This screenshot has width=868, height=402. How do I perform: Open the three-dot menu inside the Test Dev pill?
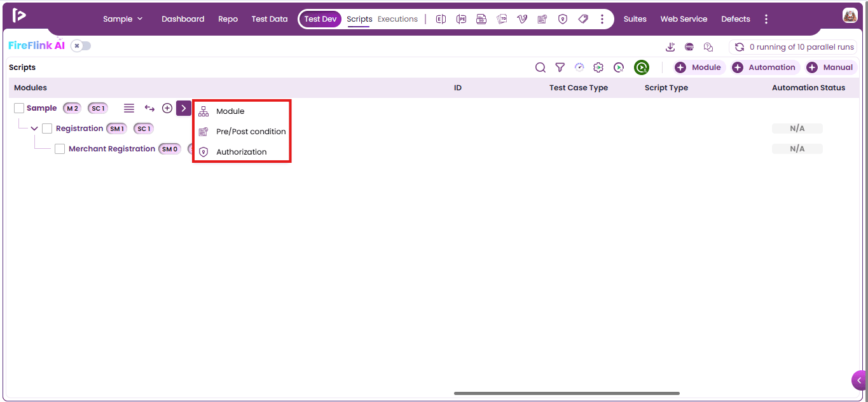[602, 19]
